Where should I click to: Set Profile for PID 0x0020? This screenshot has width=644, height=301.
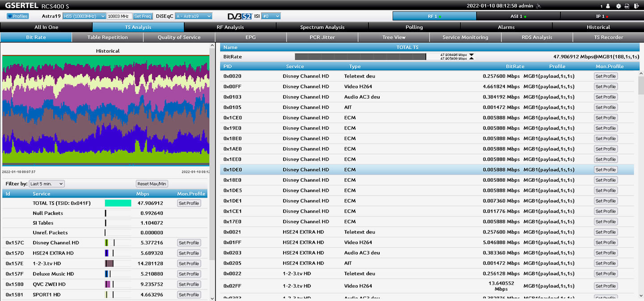[x=606, y=76]
